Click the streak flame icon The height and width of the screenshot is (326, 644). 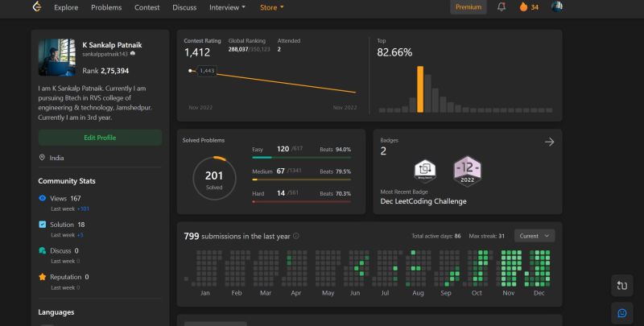coord(523,7)
